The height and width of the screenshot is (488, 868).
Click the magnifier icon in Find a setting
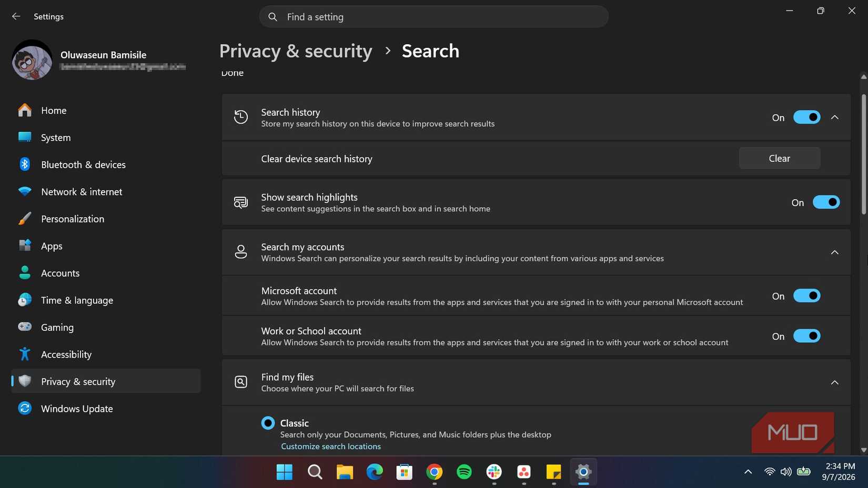tap(272, 17)
